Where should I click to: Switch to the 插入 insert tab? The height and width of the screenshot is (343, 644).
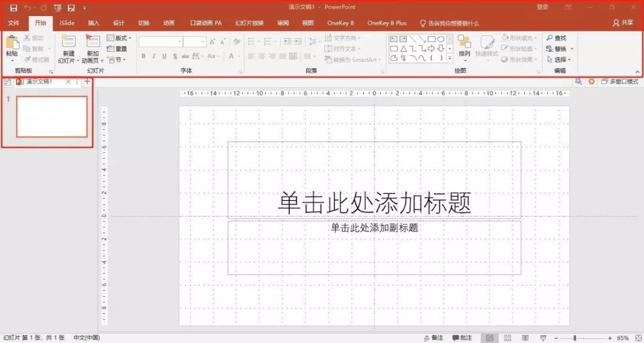click(x=94, y=23)
